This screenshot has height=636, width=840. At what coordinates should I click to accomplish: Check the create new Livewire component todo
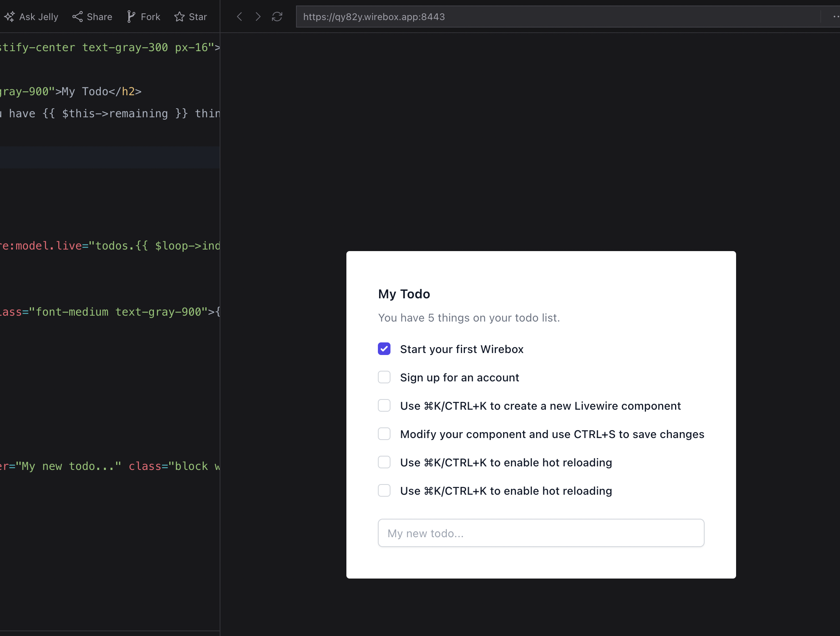click(384, 405)
